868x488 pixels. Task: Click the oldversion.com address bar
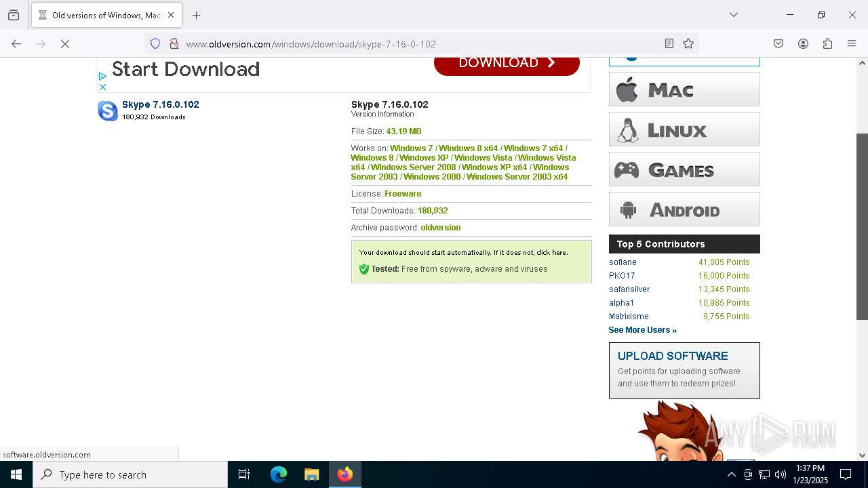420,43
